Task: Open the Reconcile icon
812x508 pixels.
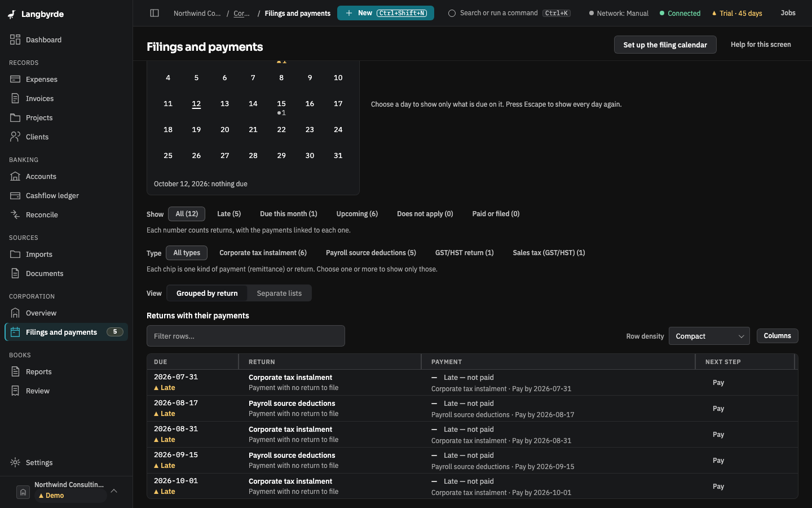Action: pos(15,214)
